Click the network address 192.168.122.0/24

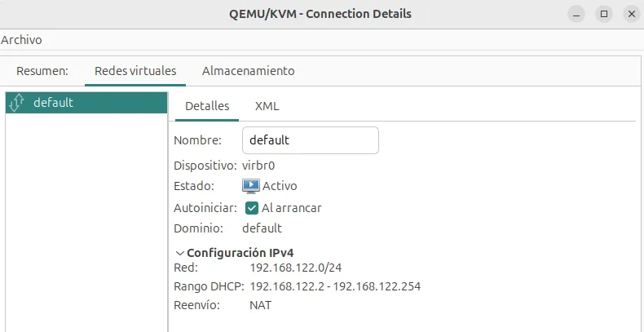(x=296, y=268)
